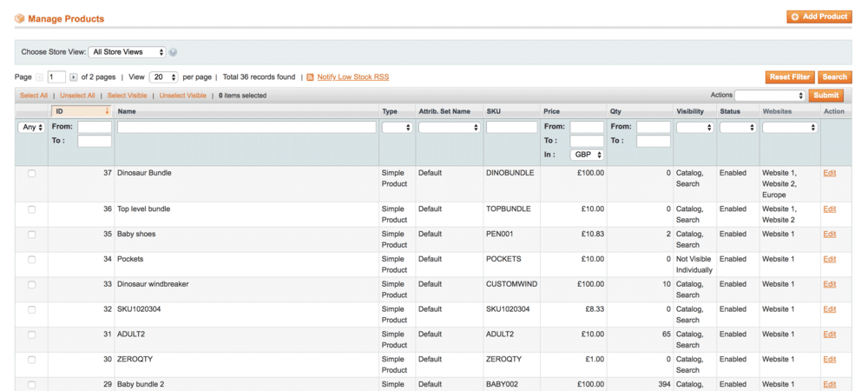Open the Notify Low Stock RSS link
868x391 pixels.
(x=352, y=77)
